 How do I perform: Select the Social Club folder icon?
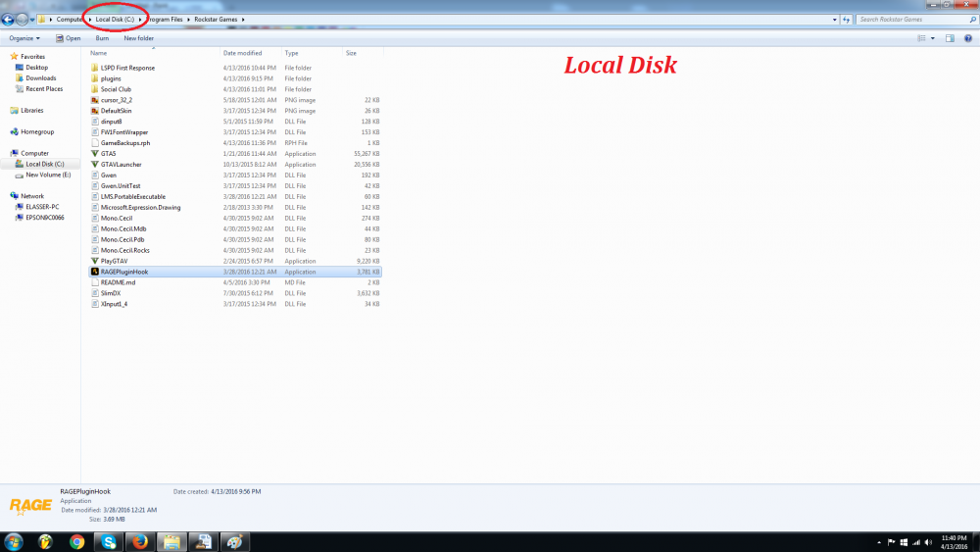point(95,89)
